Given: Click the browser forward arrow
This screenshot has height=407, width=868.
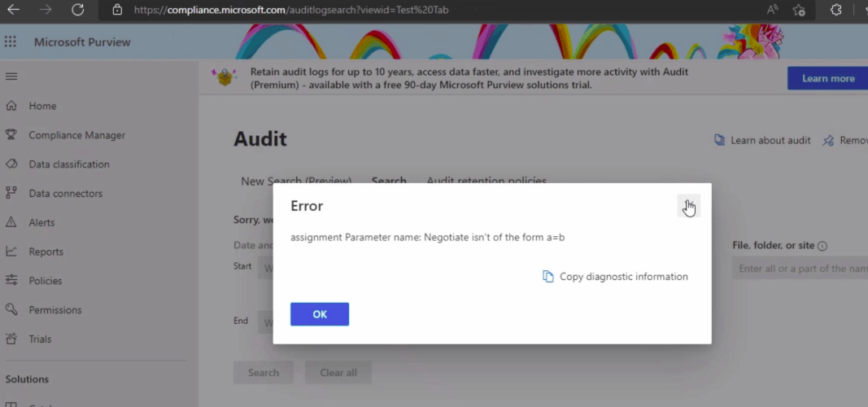Looking at the screenshot, I should [46, 10].
